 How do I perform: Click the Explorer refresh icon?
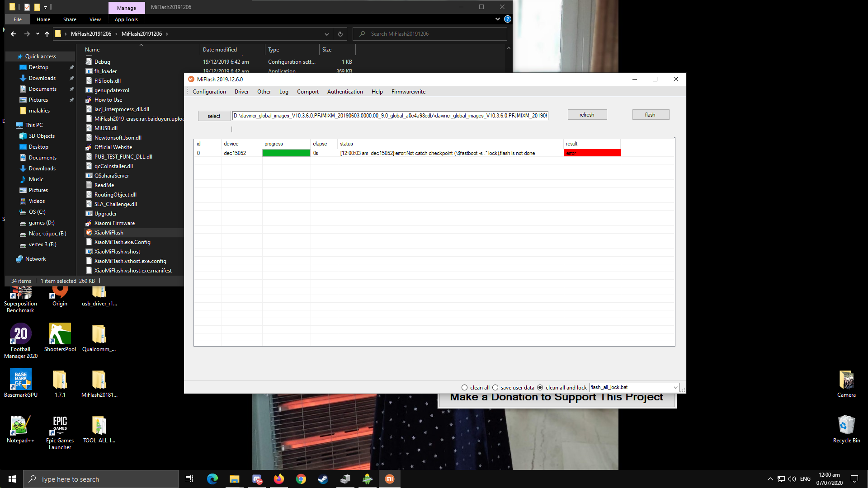point(340,34)
